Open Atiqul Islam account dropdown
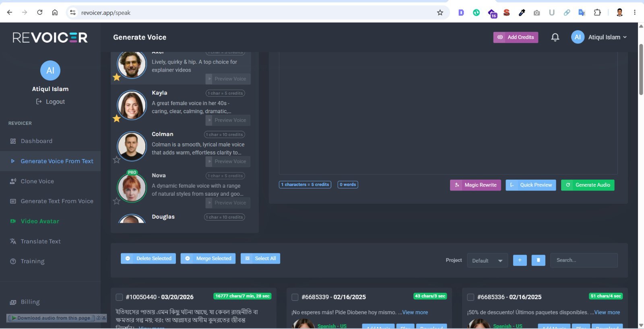 [x=607, y=37]
